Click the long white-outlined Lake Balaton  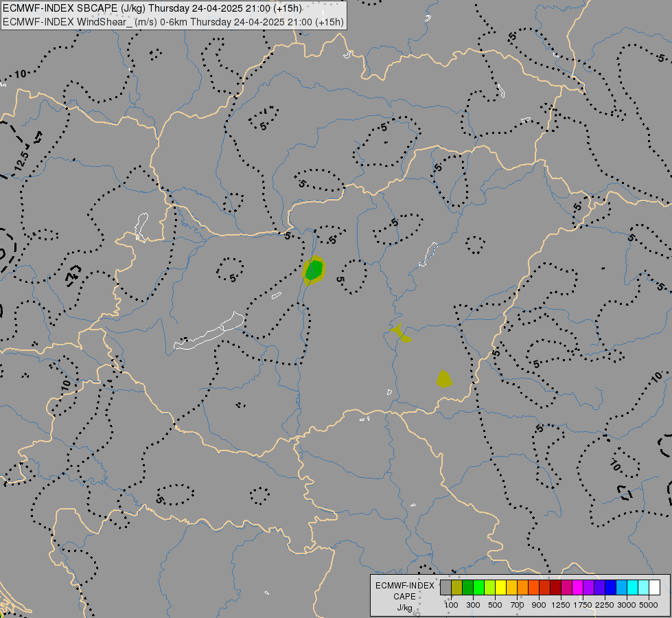tap(209, 331)
